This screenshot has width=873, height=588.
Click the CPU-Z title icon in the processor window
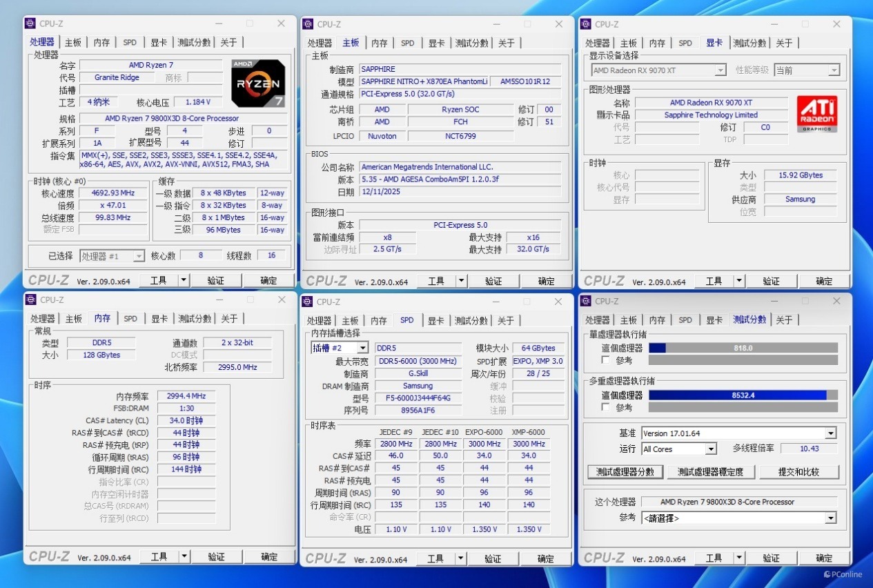pos(30,23)
